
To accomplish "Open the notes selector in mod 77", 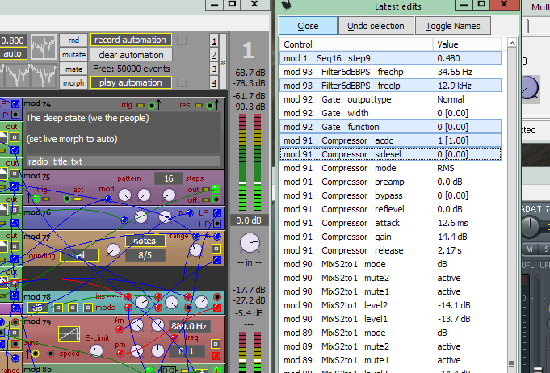I will [145, 241].
